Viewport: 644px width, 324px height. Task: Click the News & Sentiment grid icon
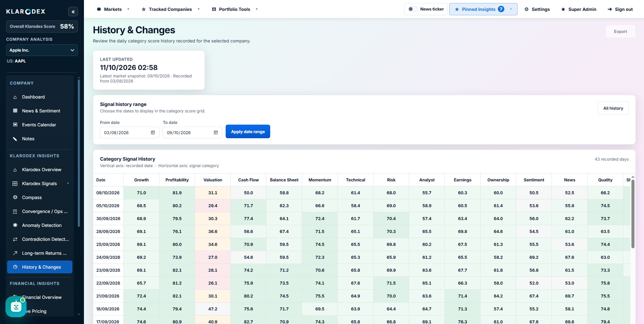pyautogui.click(x=15, y=111)
